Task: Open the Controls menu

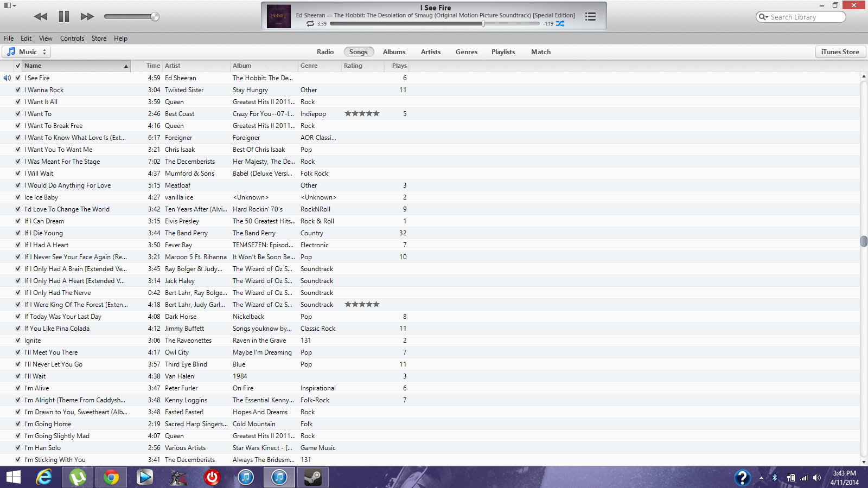Action: pyautogui.click(x=72, y=38)
